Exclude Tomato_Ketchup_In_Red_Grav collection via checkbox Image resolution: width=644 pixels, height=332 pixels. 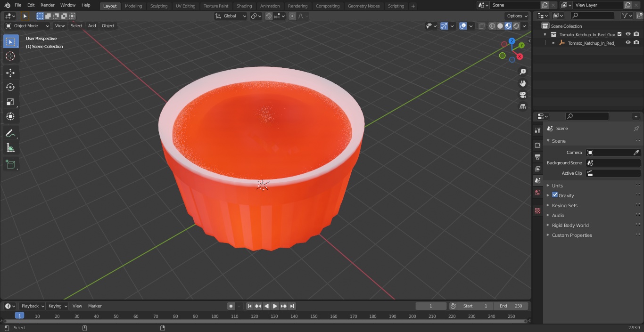(x=619, y=34)
